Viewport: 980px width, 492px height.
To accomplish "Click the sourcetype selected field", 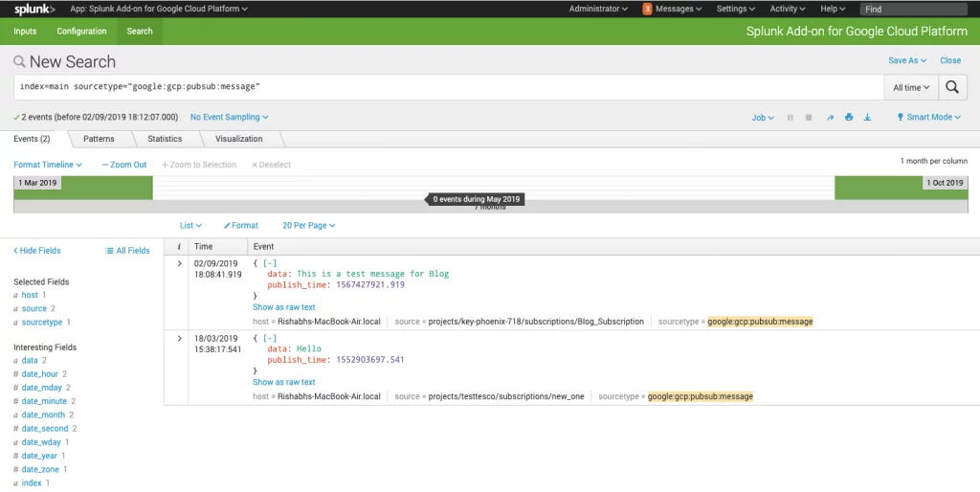I will pos(42,323).
